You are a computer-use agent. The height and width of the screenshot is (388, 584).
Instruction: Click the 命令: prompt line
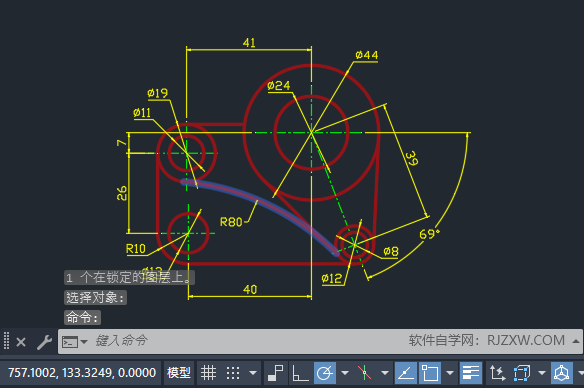(x=82, y=318)
